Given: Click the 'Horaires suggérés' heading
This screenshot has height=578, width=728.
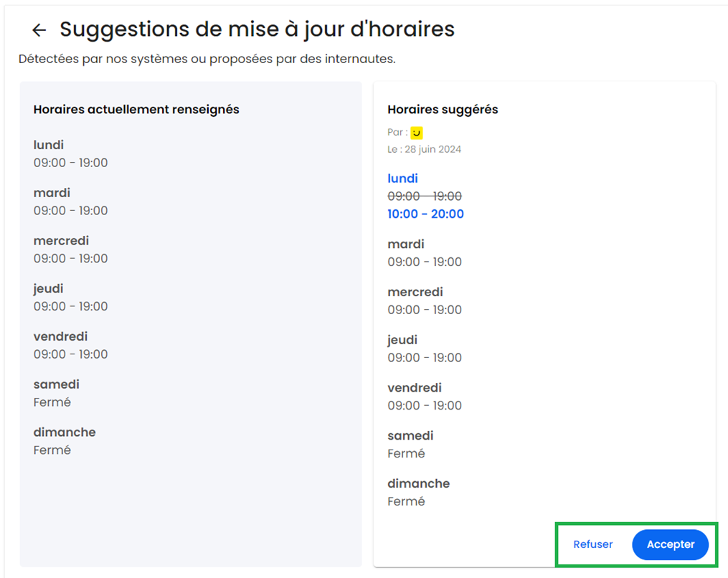Looking at the screenshot, I should 443,110.
